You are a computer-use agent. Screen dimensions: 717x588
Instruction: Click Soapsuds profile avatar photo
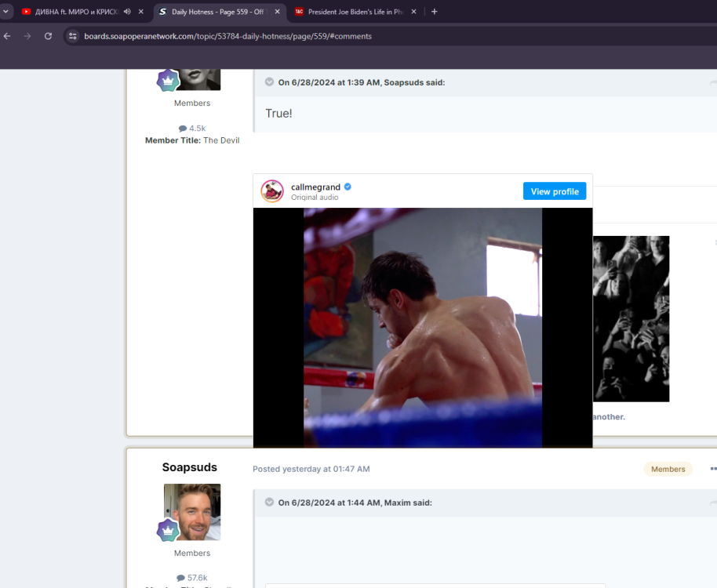[x=192, y=511]
